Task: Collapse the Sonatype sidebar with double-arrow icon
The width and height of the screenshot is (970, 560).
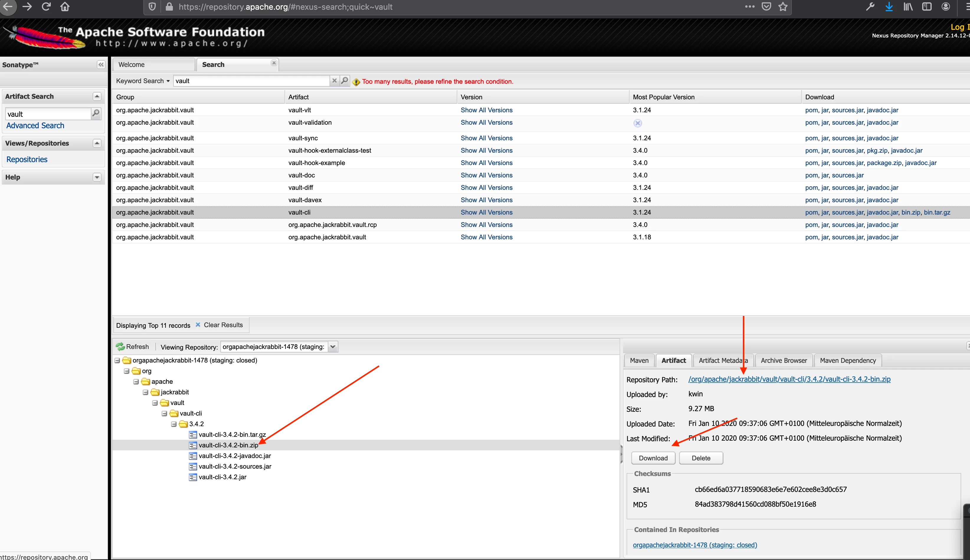Action: point(101,65)
